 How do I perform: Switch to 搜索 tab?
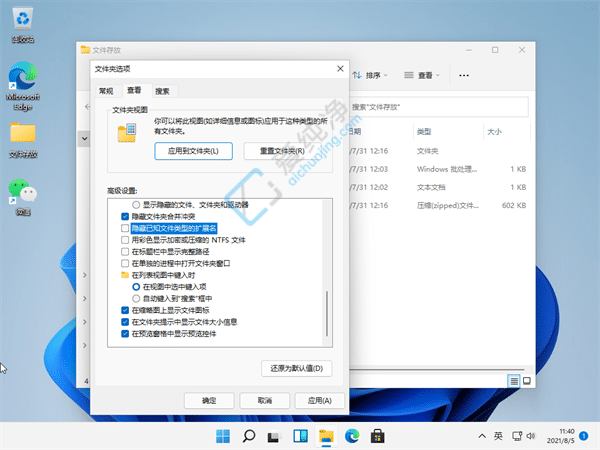pos(162,91)
